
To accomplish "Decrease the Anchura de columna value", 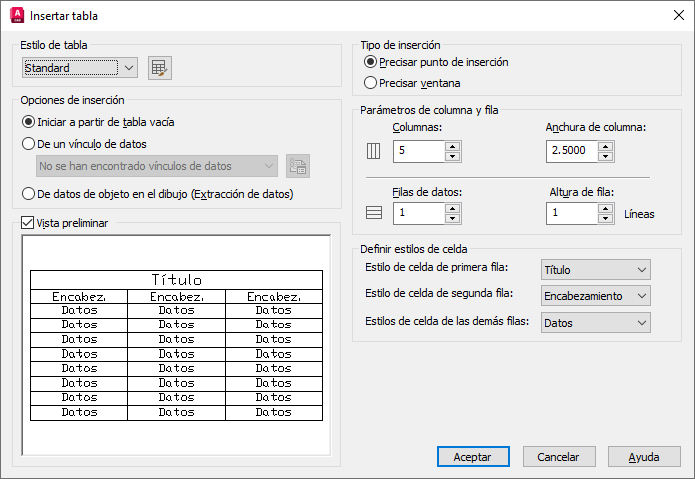I will 605,156.
